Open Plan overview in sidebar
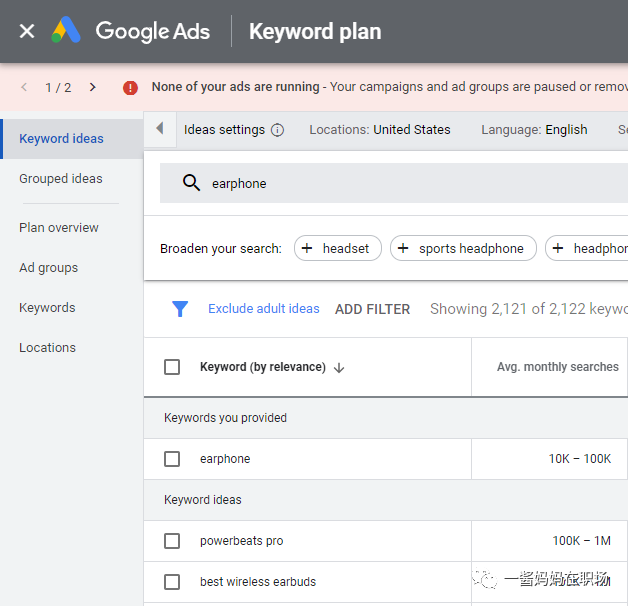 [59, 228]
